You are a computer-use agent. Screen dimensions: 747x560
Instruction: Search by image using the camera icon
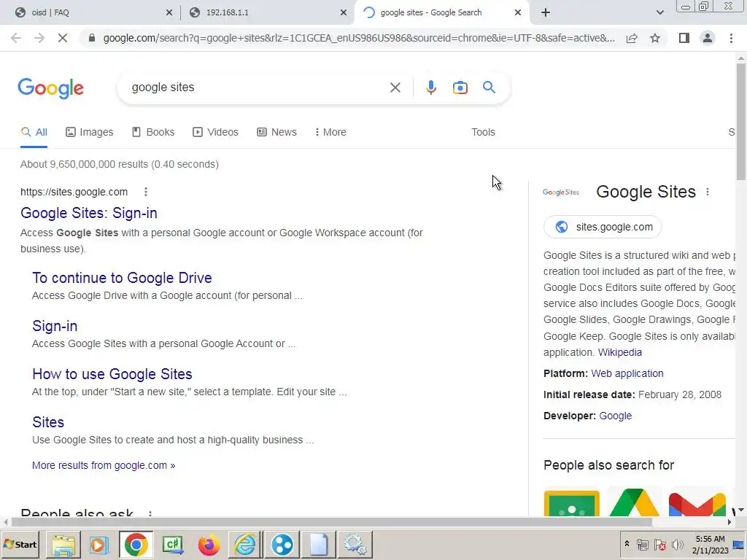tap(460, 87)
